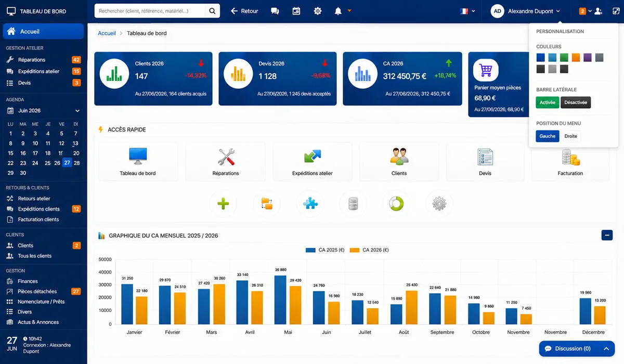
Task: Click the search magnifier icon
Action: tap(212, 11)
